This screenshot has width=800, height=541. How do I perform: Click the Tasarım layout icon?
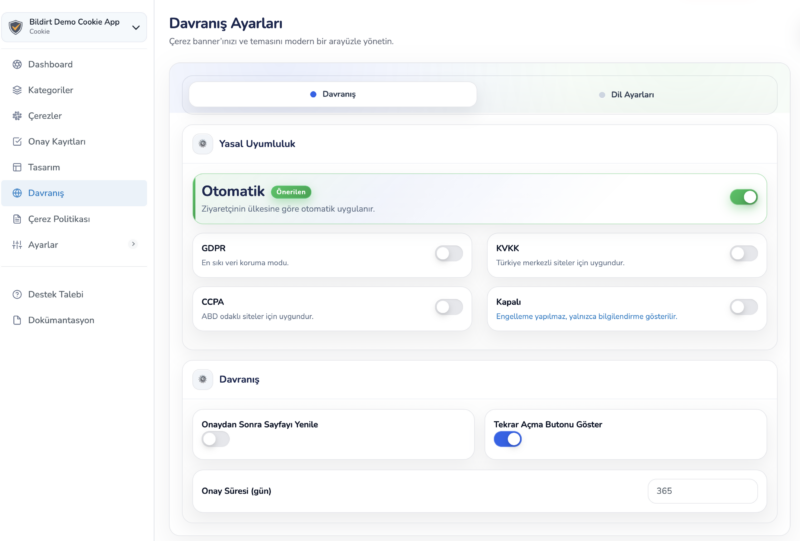17,167
